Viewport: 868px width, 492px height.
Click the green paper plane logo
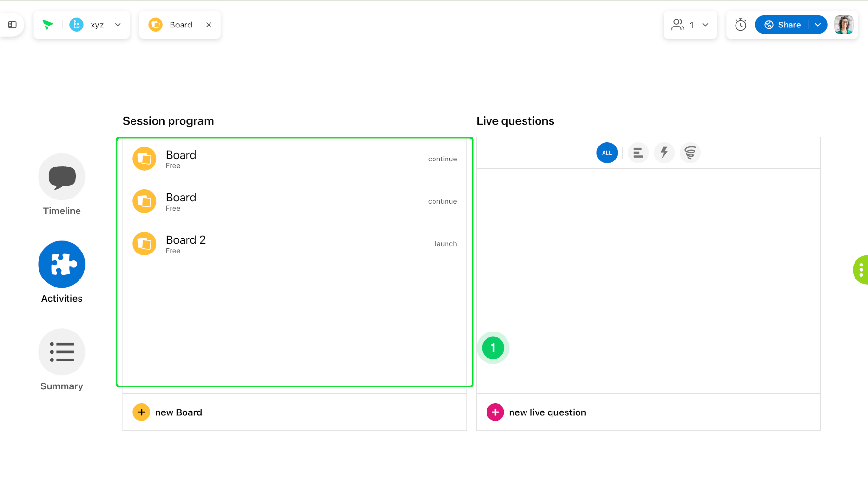(x=48, y=25)
